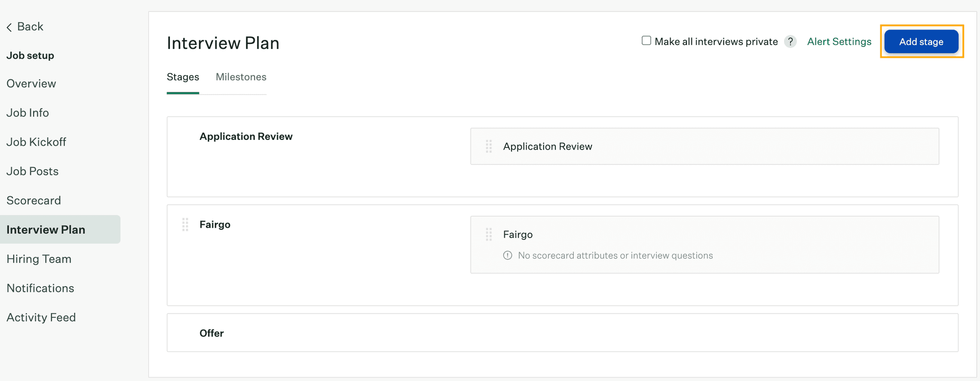Image resolution: width=980 pixels, height=381 pixels.
Task: Navigate to Job Kickoff page
Action: [36, 142]
